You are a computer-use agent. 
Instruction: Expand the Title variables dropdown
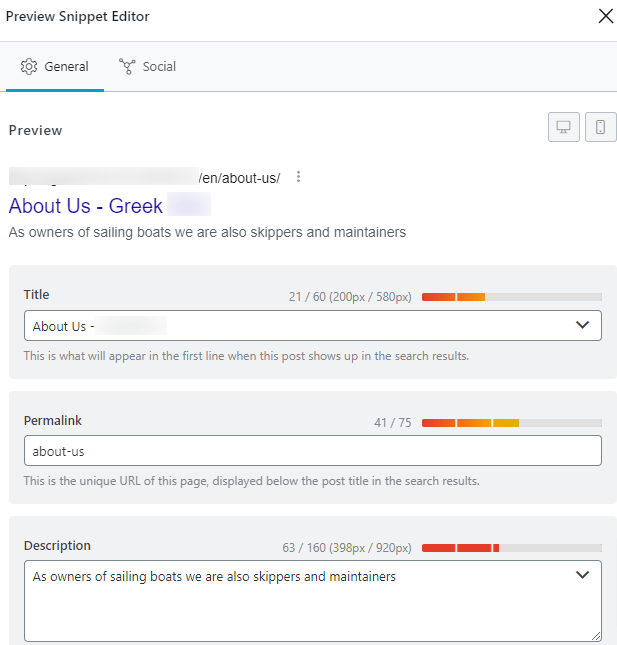pos(582,325)
